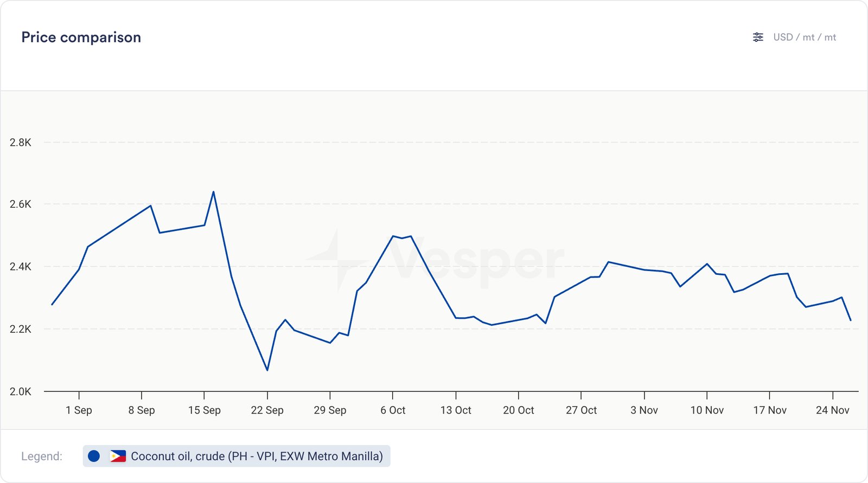Image resolution: width=868 pixels, height=483 pixels.
Task: Change the USD / mt / mt unit
Action: coord(804,37)
